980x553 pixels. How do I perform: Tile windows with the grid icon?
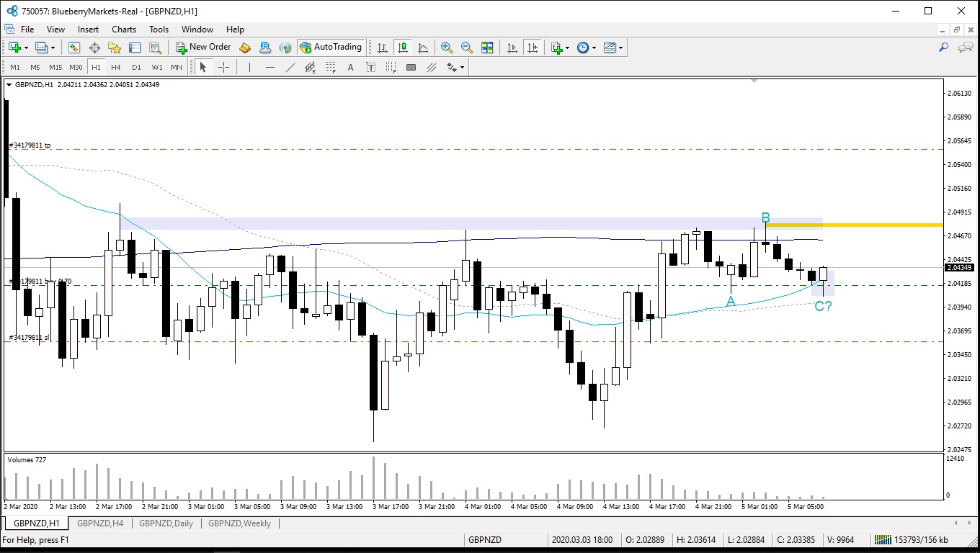click(x=487, y=48)
